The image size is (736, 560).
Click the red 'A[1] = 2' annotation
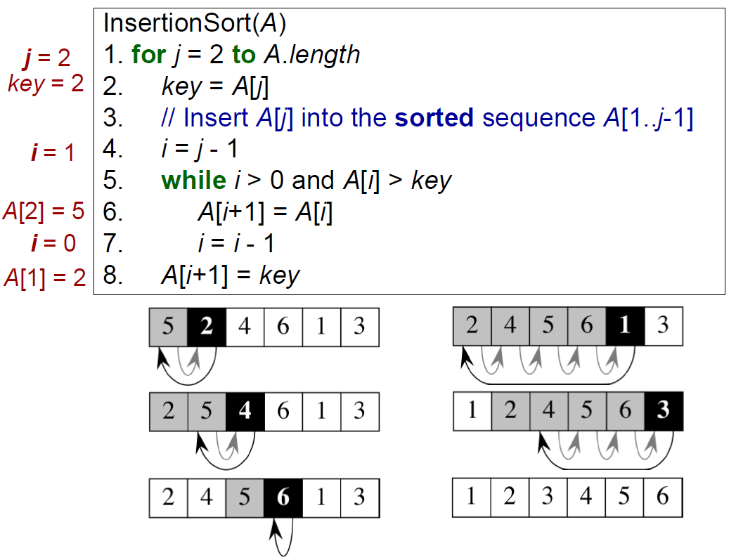45,278
